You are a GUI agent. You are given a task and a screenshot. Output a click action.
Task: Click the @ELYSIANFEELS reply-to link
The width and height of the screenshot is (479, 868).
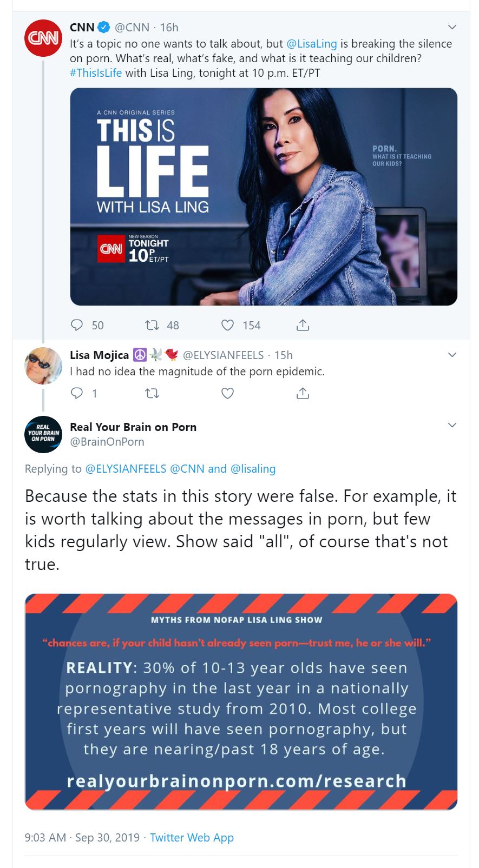click(x=126, y=469)
